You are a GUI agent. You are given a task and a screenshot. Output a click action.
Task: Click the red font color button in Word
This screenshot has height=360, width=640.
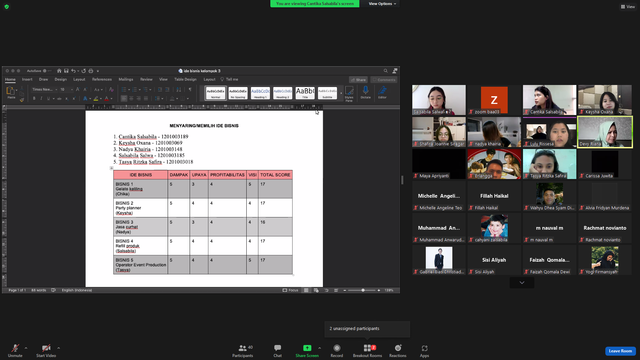click(x=107, y=98)
